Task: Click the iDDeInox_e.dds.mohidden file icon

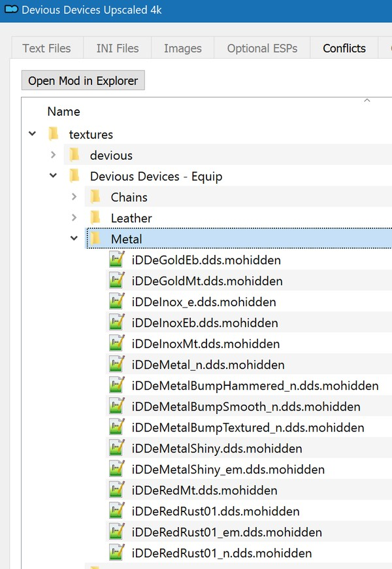Action: pyautogui.click(x=117, y=302)
